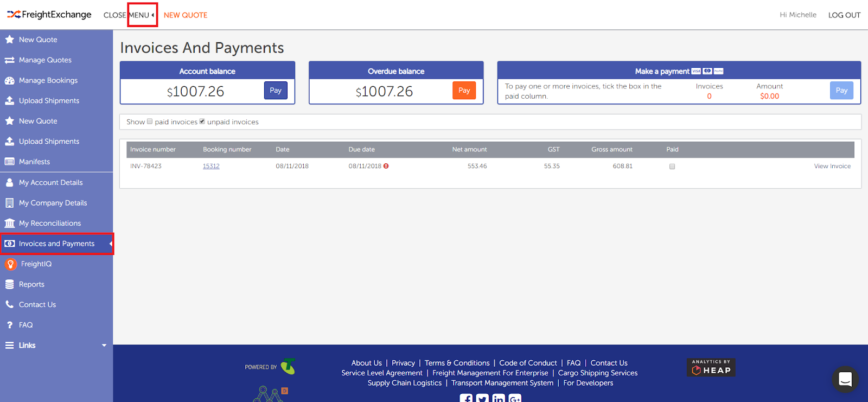Open the About Us footer link
868x402 pixels.
click(367, 363)
